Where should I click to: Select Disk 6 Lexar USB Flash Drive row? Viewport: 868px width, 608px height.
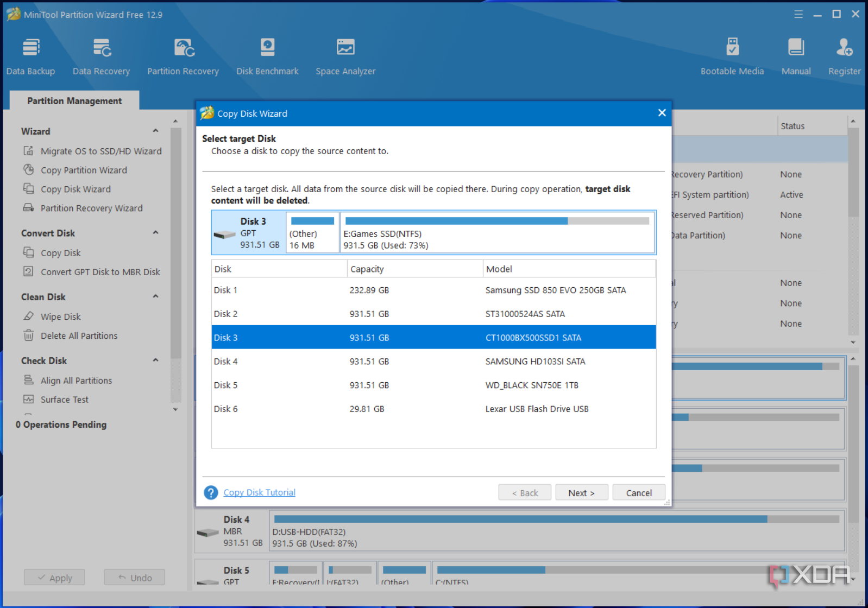[x=433, y=409]
